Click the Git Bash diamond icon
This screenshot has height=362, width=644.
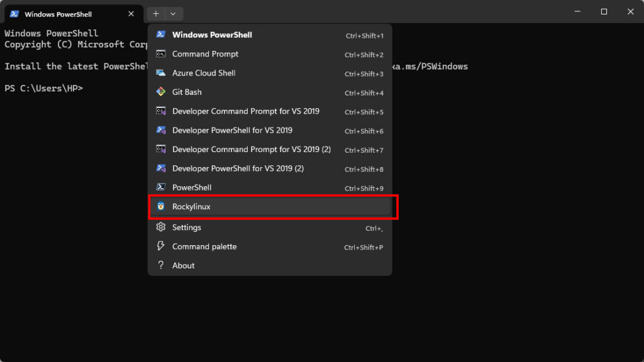point(160,92)
